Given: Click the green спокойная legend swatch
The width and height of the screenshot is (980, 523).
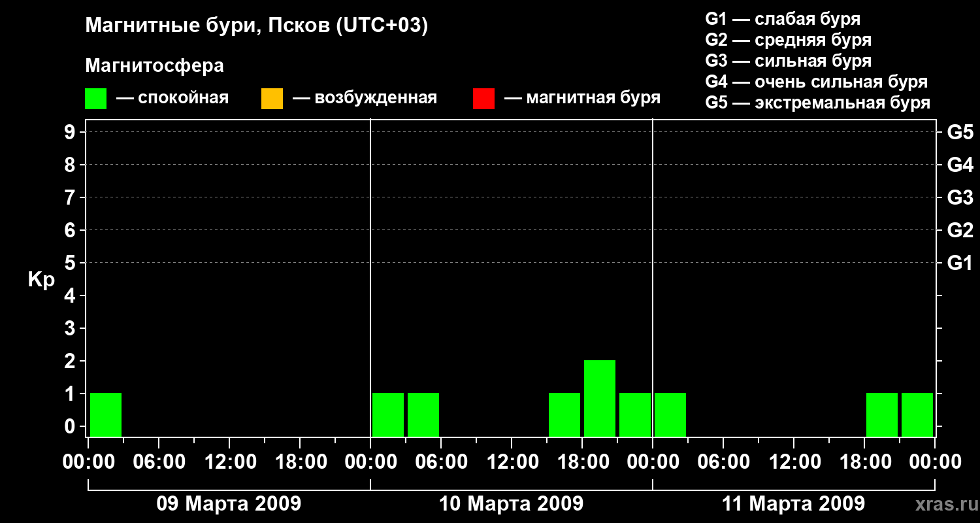Looking at the screenshot, I should pyautogui.click(x=95, y=99).
